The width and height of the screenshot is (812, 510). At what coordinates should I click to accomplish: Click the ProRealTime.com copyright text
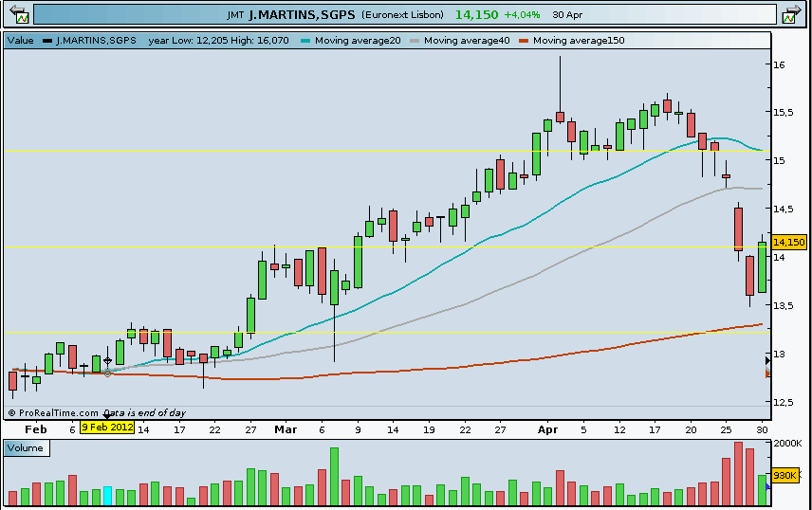53,412
